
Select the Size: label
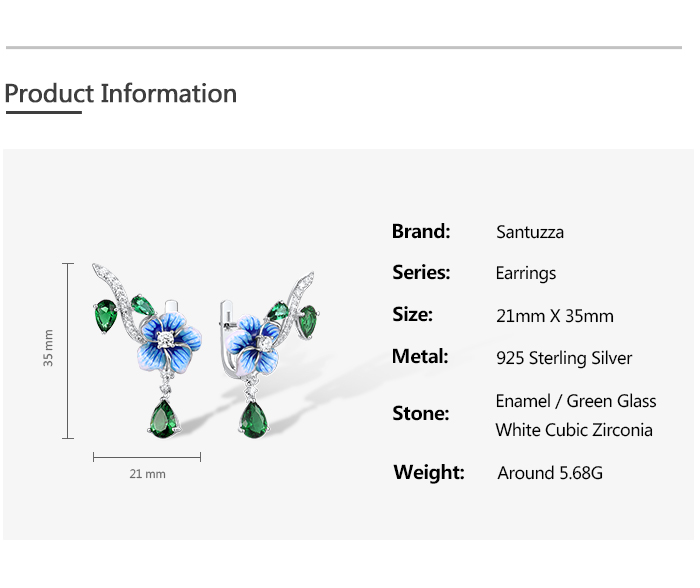(x=412, y=314)
